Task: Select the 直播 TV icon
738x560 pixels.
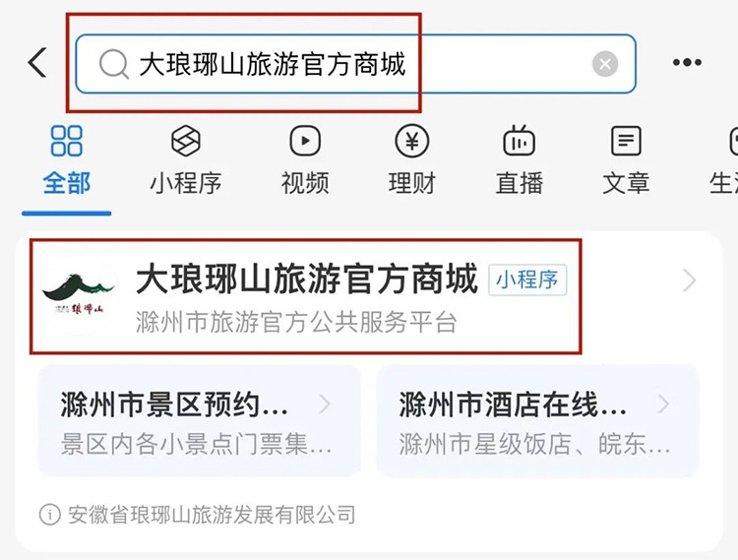Action: click(519, 140)
